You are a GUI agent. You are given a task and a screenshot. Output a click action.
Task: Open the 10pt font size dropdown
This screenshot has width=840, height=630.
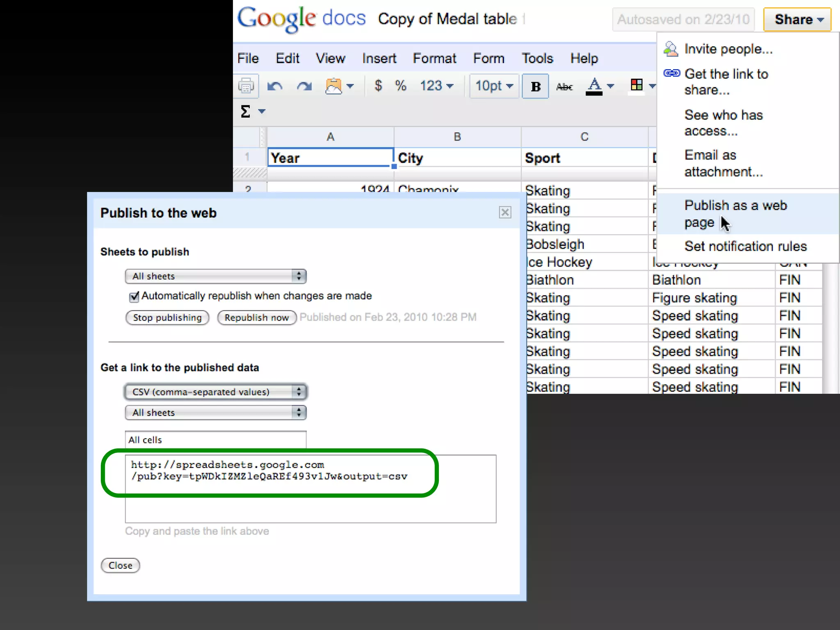click(494, 86)
